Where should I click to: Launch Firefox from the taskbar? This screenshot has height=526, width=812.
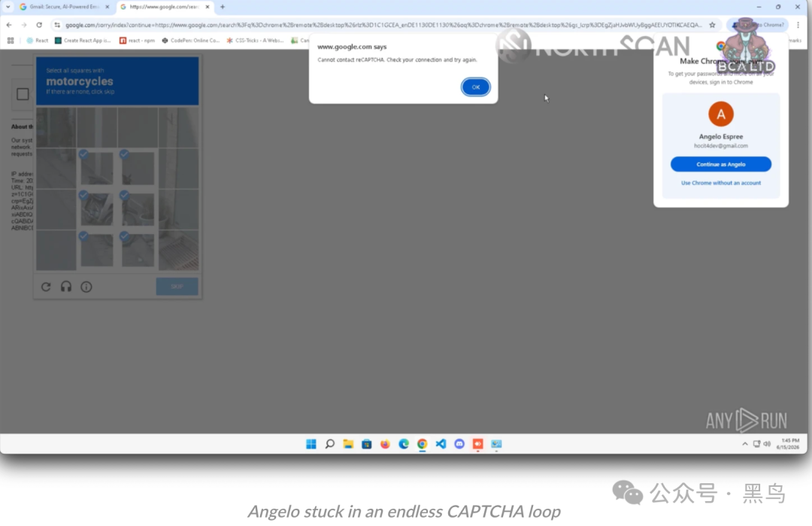pos(385,444)
